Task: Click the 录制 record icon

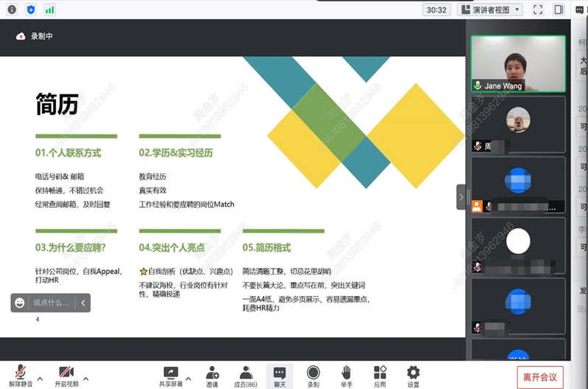Action: pos(313,372)
